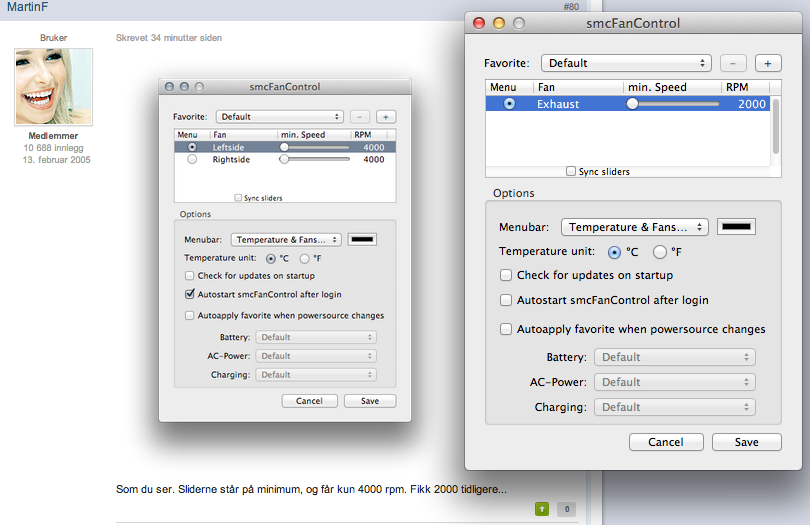
Task: Toggle Check for updates in small embedded window
Action: 190,275
